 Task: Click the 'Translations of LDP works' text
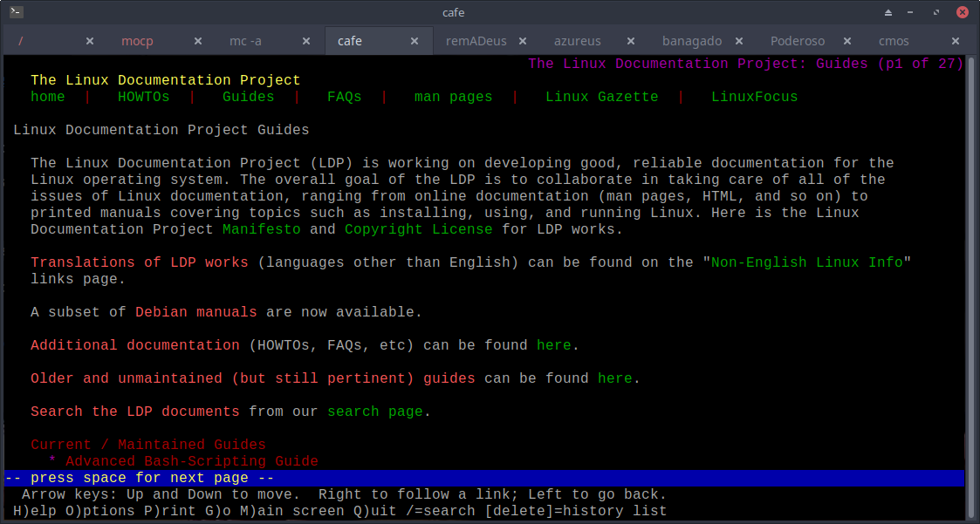[x=140, y=262]
